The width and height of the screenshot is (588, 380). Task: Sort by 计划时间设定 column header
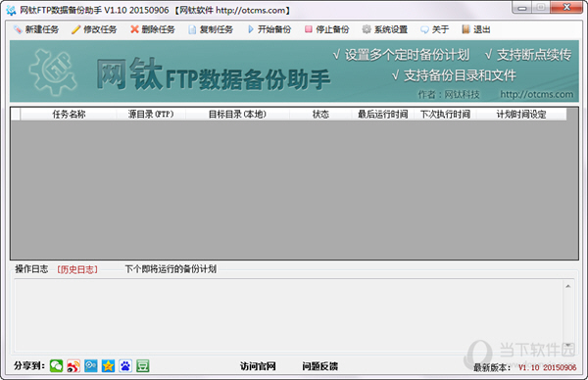[521, 115]
